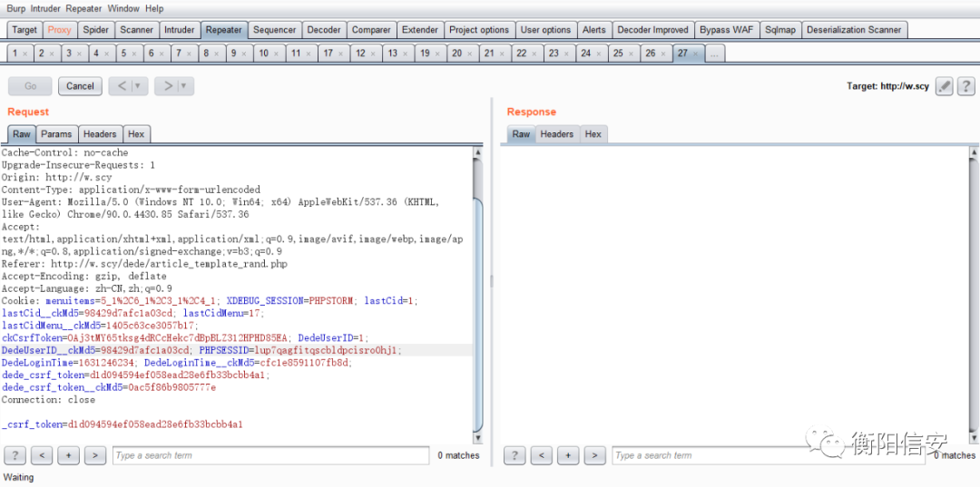Go to previous match in response search
The width and height of the screenshot is (980, 487).
(x=541, y=455)
